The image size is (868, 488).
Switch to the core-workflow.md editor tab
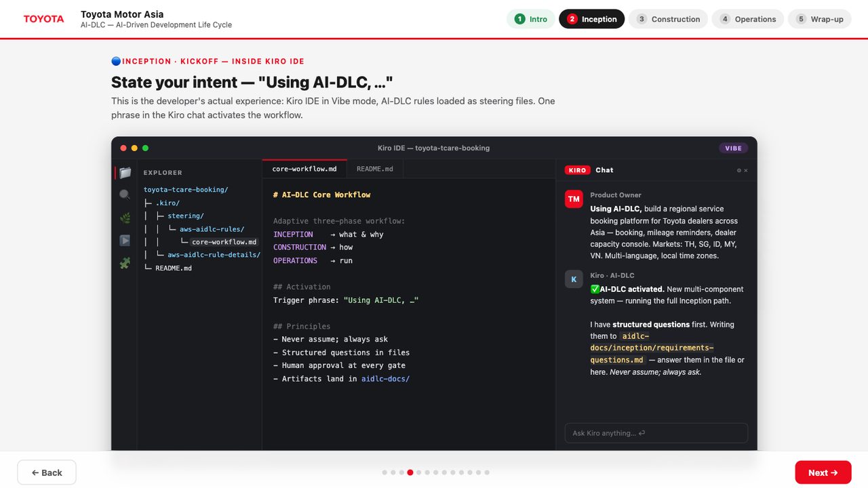click(304, 169)
